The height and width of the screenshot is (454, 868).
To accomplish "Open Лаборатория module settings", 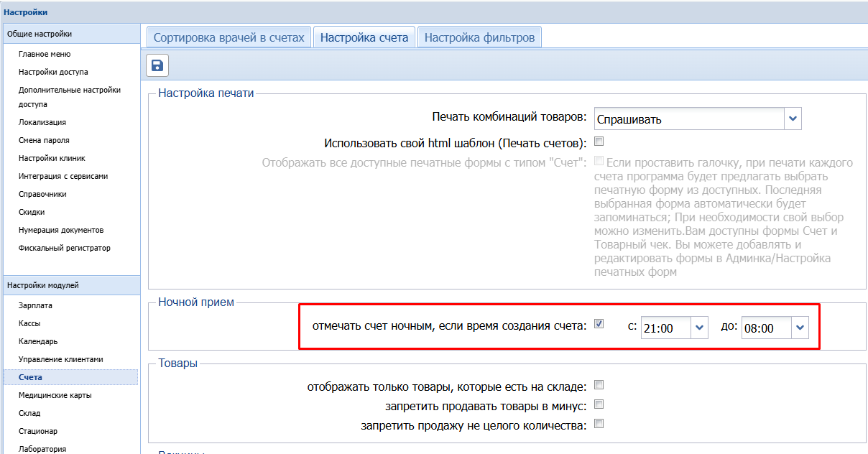I will tap(42, 449).
